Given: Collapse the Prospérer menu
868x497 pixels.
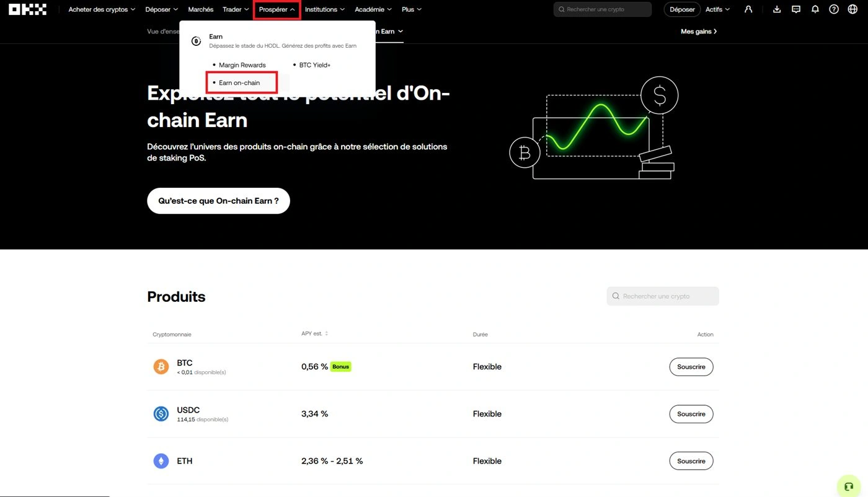Looking at the screenshot, I should (x=277, y=10).
